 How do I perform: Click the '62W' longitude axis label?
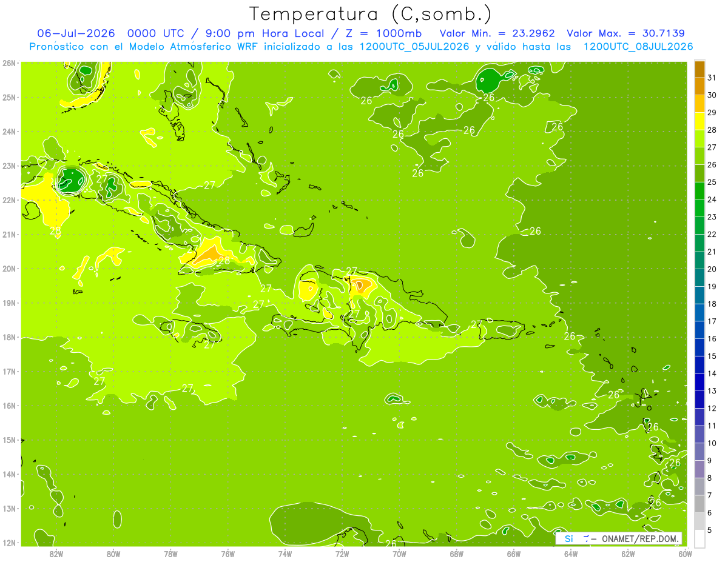[628, 554]
